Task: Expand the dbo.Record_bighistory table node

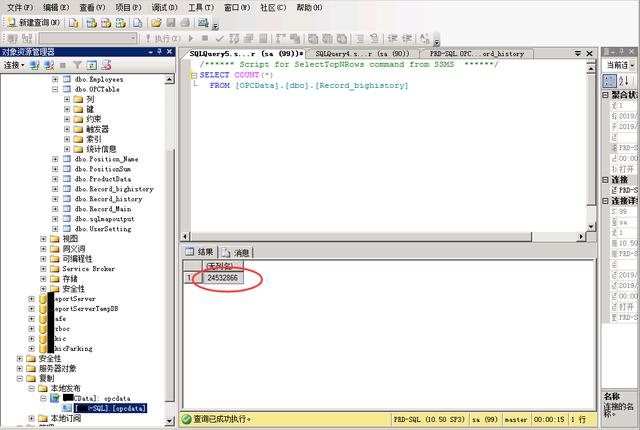Action: click(55, 189)
